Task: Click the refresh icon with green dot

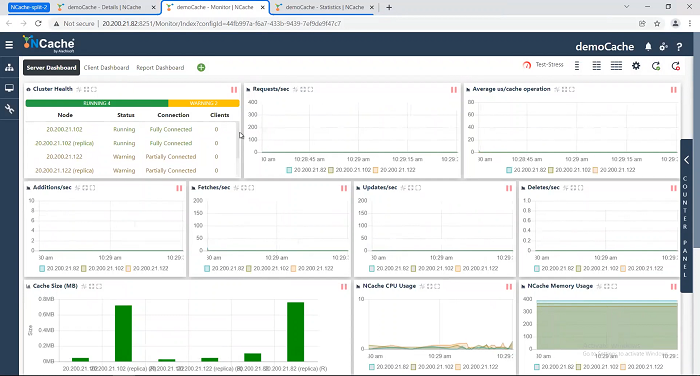Action: [x=656, y=66]
